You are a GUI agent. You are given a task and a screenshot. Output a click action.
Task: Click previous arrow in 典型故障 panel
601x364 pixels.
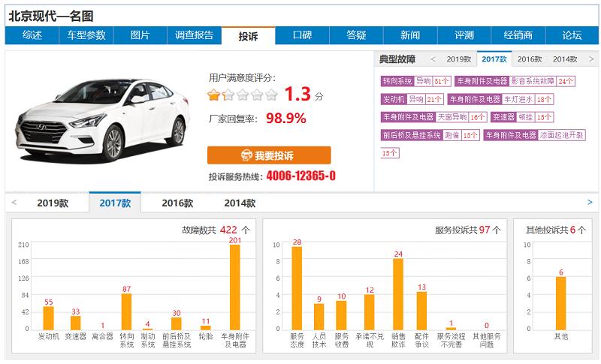pyautogui.click(x=433, y=59)
